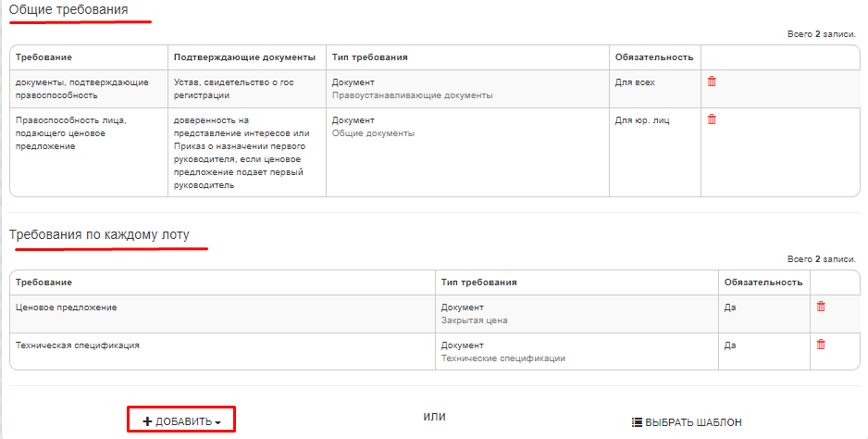Click the 'Общие требования' section heading
This screenshot has height=439, width=868.
[68, 10]
